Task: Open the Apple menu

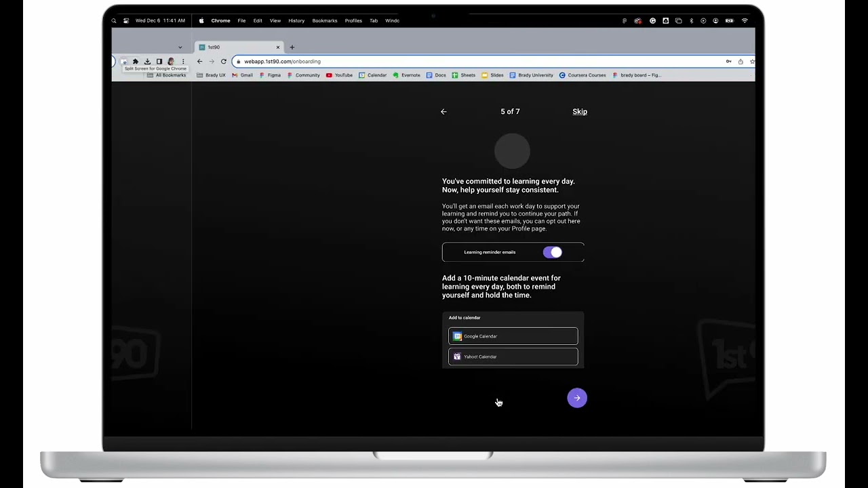Action: (201, 21)
